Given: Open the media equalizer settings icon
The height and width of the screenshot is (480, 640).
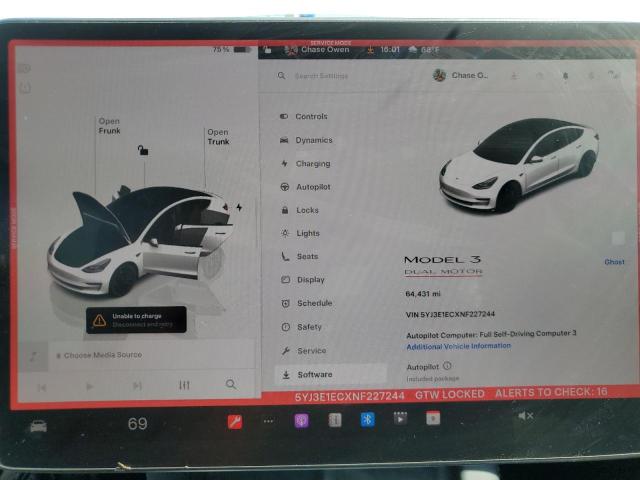Looking at the screenshot, I should 184,385.
